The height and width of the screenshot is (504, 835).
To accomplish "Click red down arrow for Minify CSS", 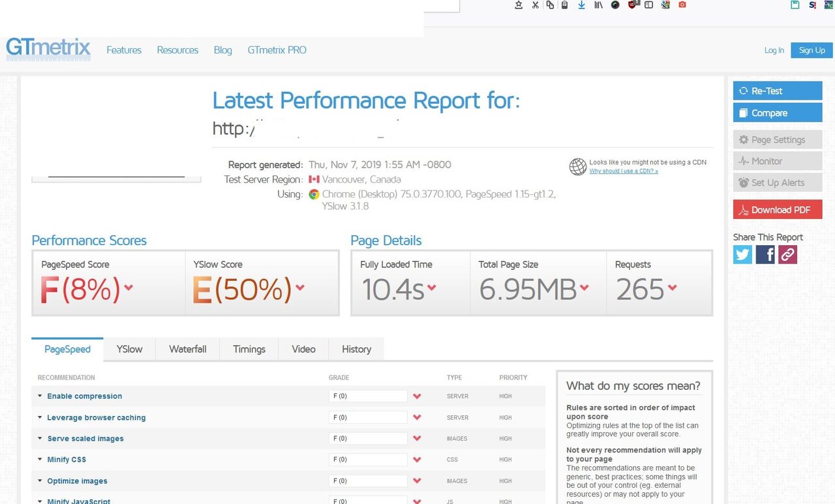I will 417,460.
